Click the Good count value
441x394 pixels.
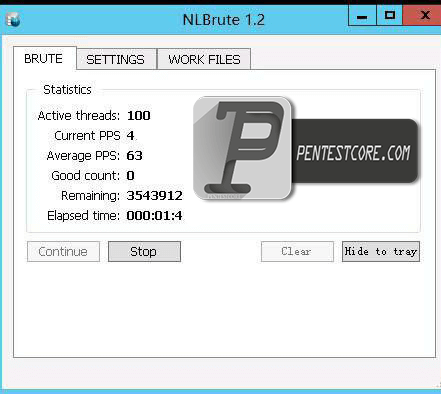coord(130,176)
